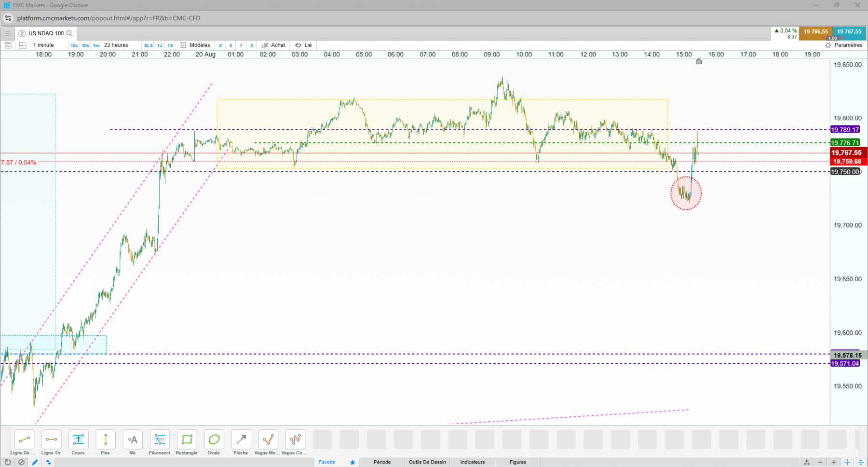Viewport: 868px width, 467px height.
Task: Open Paramètres chart settings
Action: (x=843, y=45)
